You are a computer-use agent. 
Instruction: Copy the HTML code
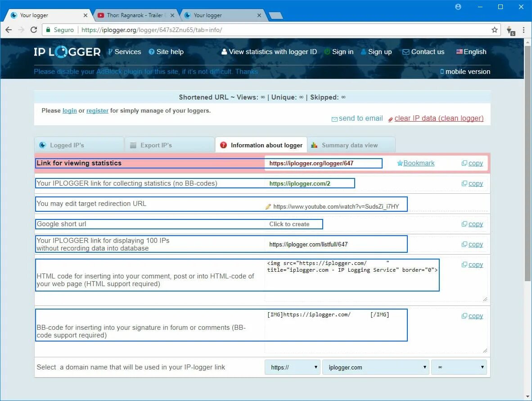coord(472,265)
